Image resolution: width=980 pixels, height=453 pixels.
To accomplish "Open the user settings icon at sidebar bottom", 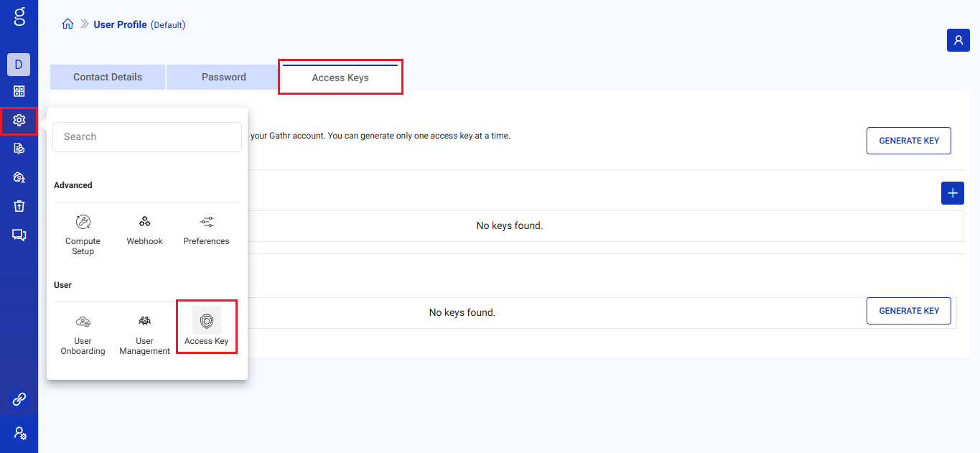I will pyautogui.click(x=19, y=433).
